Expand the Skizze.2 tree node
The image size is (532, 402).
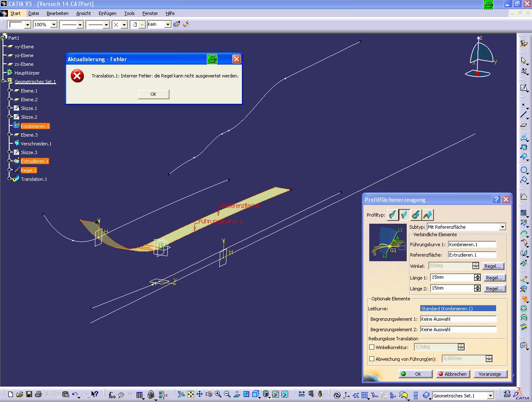9,117
